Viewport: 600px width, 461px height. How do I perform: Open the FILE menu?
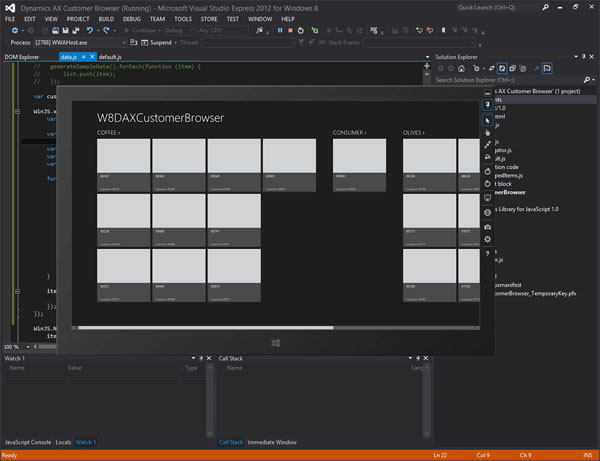coord(10,19)
